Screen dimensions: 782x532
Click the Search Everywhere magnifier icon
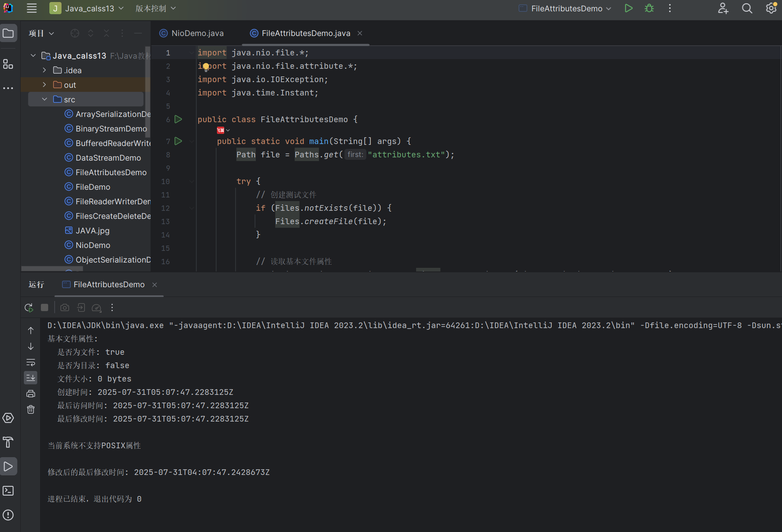[x=747, y=8]
